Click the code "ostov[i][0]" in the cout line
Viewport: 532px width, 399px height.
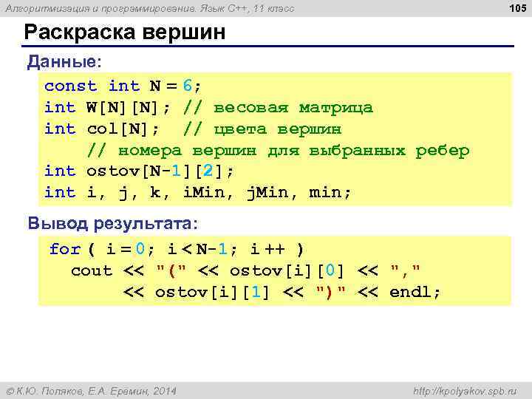[x=287, y=270]
